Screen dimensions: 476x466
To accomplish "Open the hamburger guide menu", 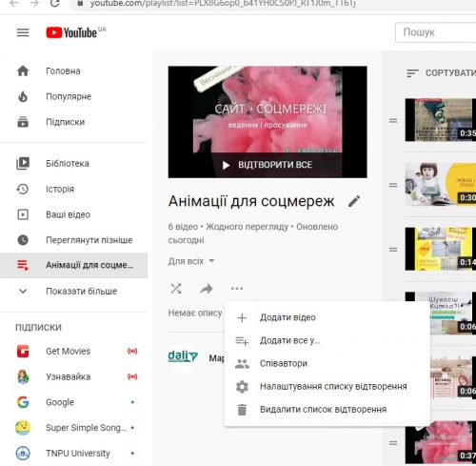I will [23, 32].
